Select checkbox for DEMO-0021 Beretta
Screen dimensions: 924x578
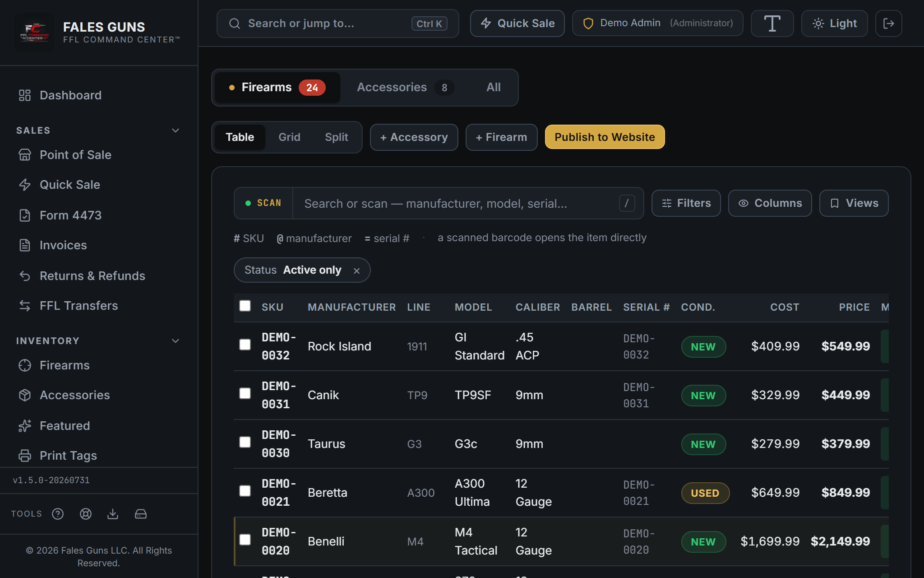pos(245,491)
